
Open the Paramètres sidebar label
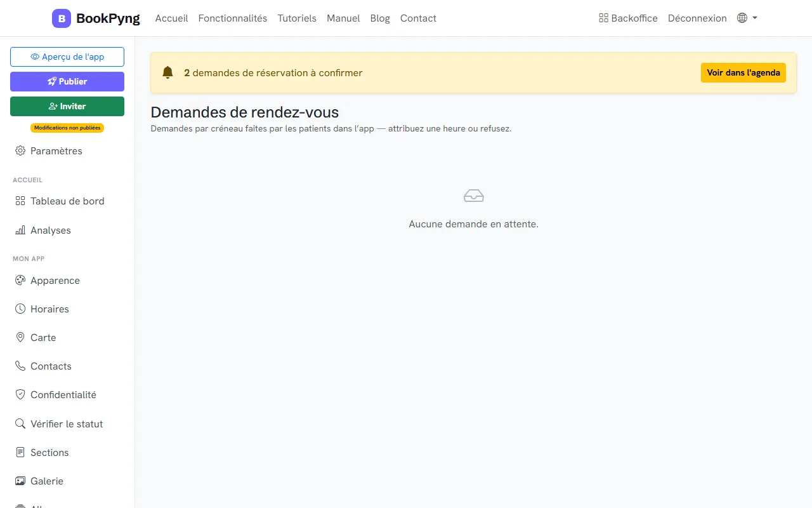(x=56, y=151)
